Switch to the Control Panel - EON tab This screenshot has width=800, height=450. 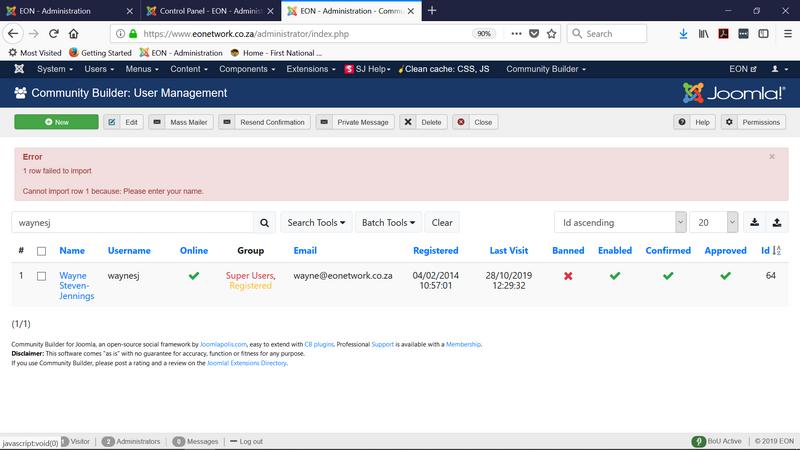pos(210,11)
